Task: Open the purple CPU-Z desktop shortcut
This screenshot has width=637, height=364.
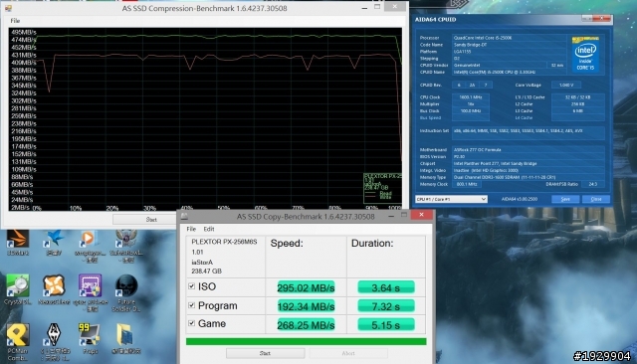Action: point(91,292)
